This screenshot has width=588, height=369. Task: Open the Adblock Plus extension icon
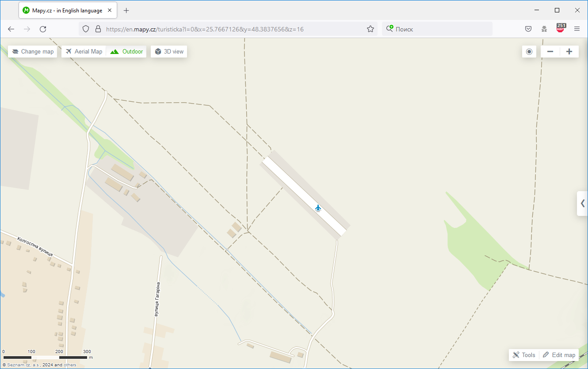tap(561, 29)
